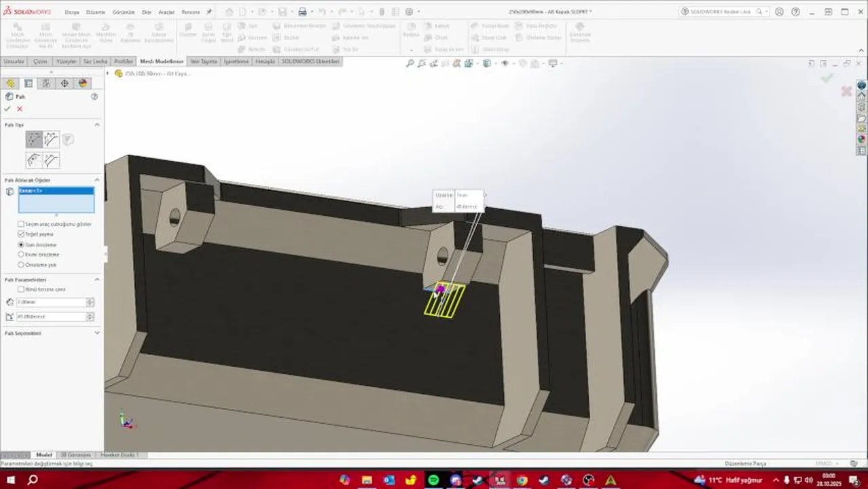Open the DimXpertManager crosshair tab icon
Viewport: 868px width, 489px height.
coord(65,84)
